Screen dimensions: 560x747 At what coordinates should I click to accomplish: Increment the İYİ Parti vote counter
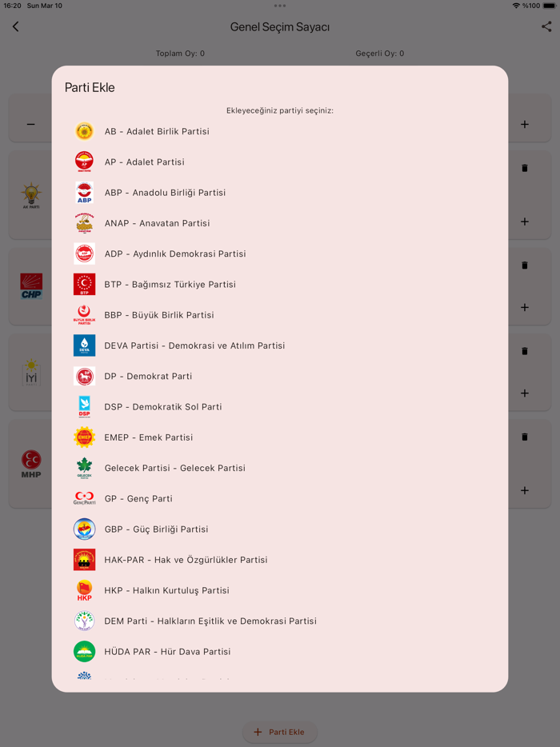click(525, 393)
